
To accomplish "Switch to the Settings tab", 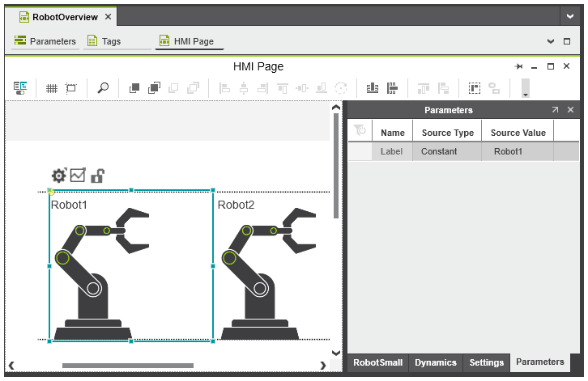I will click(486, 363).
